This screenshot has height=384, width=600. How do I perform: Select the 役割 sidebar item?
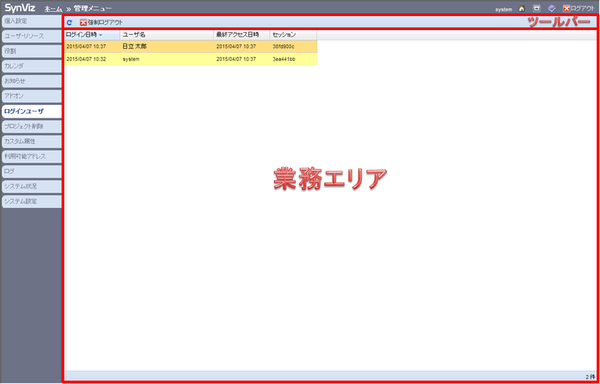coord(31,51)
